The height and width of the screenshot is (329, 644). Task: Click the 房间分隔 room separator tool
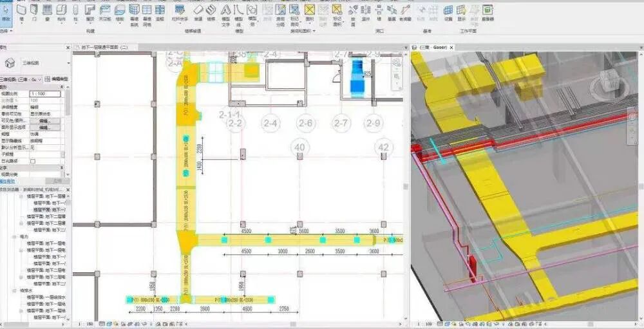coord(281,15)
